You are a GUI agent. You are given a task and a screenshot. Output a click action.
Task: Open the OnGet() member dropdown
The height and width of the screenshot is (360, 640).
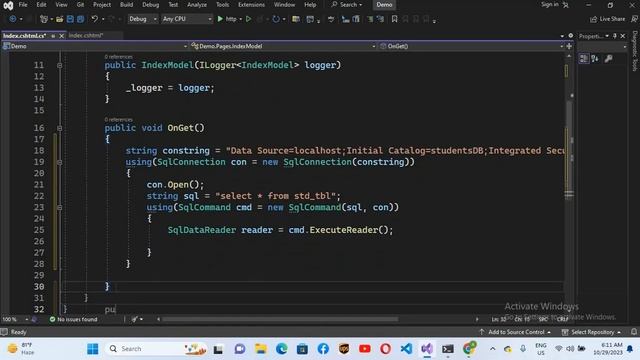pyautogui.click(x=471, y=46)
